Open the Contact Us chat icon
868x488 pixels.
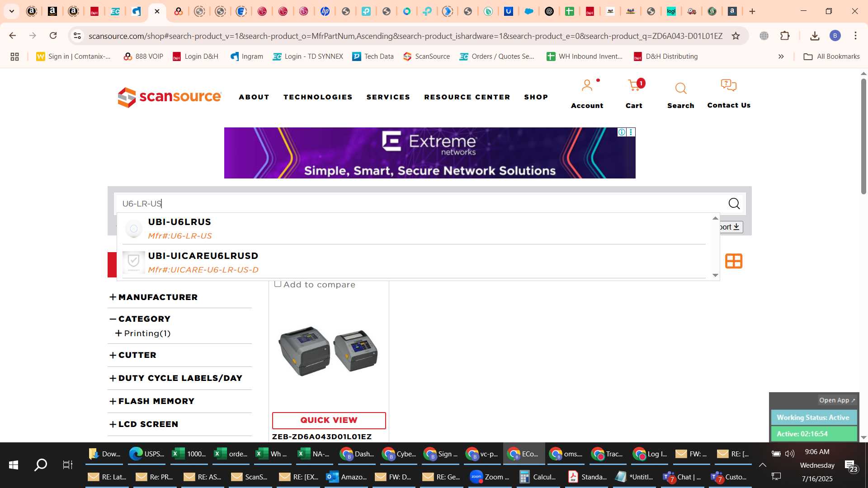[x=729, y=85]
